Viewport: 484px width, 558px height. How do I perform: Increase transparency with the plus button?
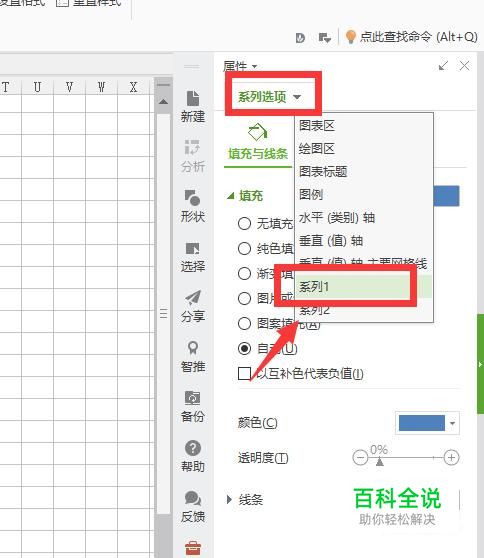(x=451, y=458)
